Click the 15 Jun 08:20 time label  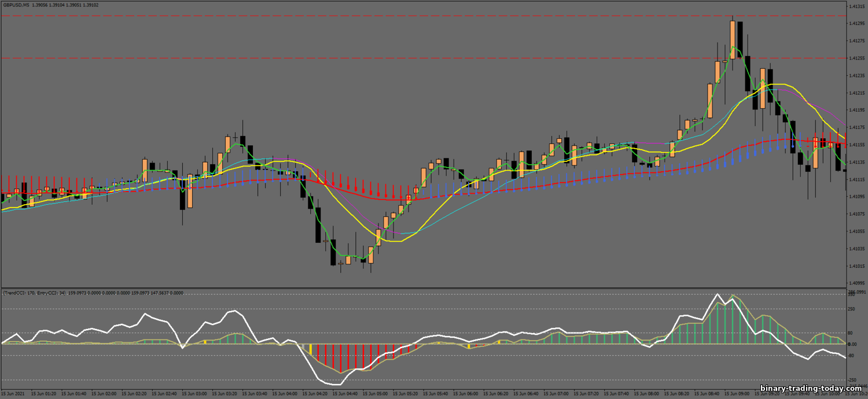[677, 393]
